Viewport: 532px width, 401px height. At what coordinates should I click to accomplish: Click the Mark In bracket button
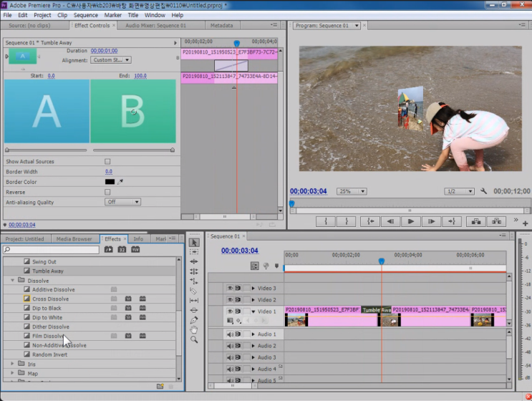tap(325, 222)
